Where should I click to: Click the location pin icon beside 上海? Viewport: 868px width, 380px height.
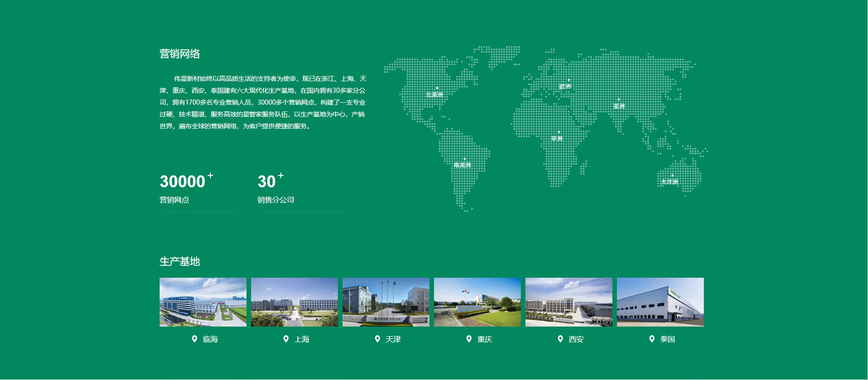click(286, 339)
